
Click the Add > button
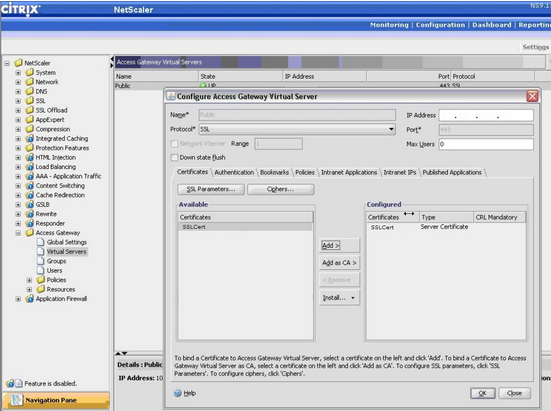coord(339,246)
